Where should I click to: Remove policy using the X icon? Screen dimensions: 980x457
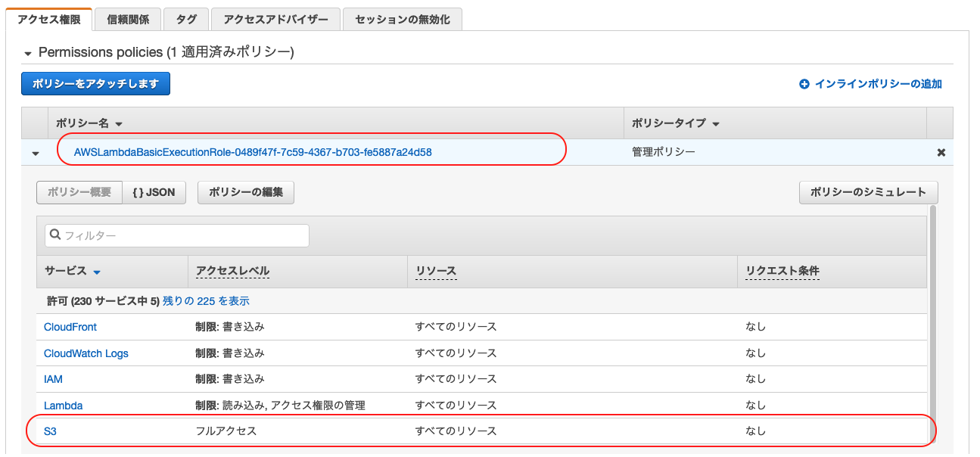pyautogui.click(x=941, y=152)
